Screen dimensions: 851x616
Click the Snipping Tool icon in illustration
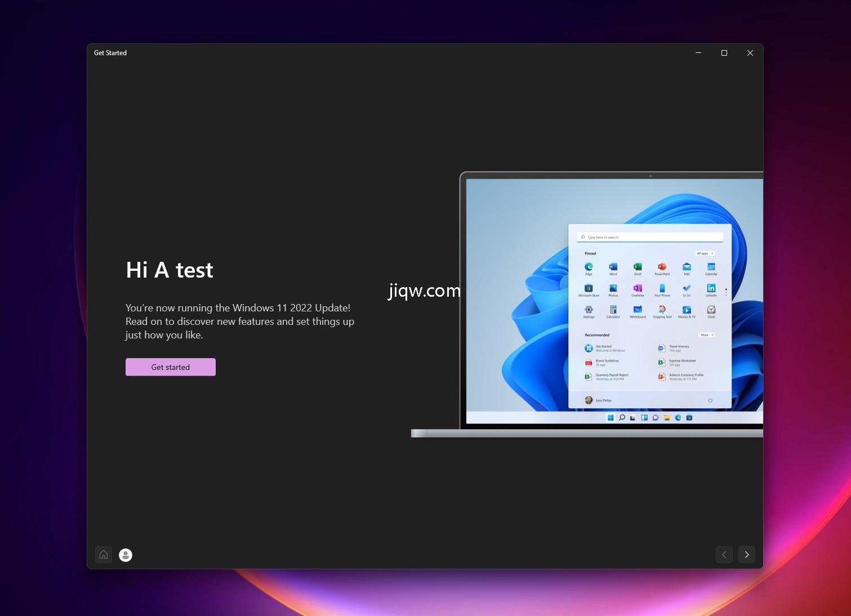[662, 310]
